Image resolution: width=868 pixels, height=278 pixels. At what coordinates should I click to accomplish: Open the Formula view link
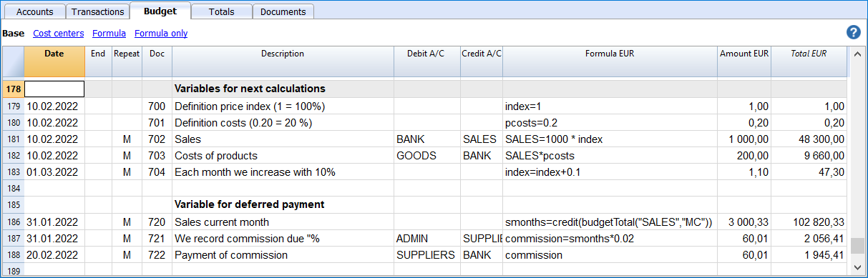tap(109, 33)
